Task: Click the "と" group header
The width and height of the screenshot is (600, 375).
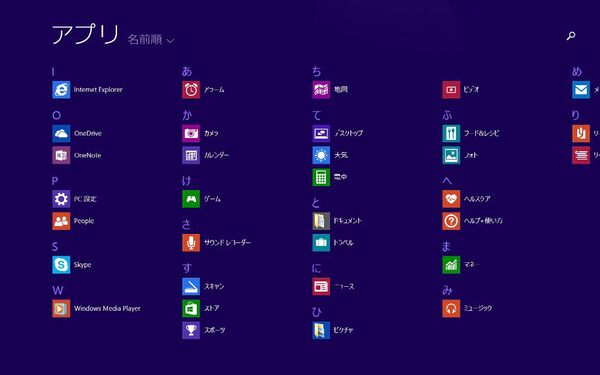Action: click(316, 202)
